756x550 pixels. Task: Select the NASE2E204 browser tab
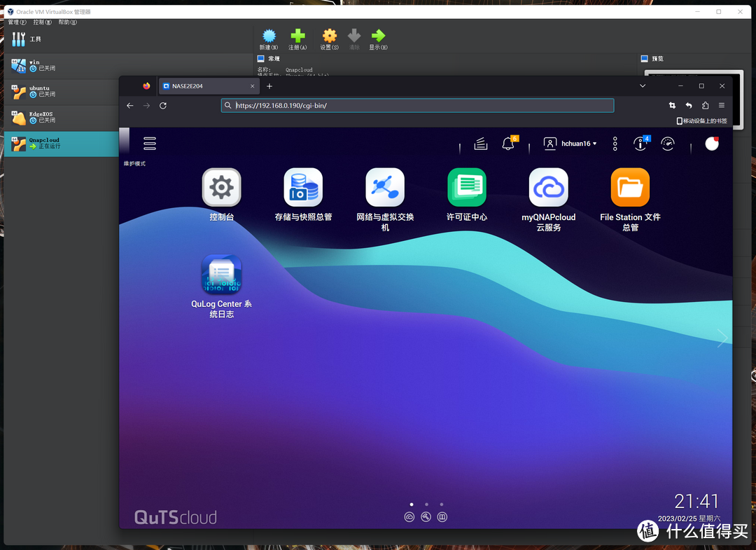209,86
